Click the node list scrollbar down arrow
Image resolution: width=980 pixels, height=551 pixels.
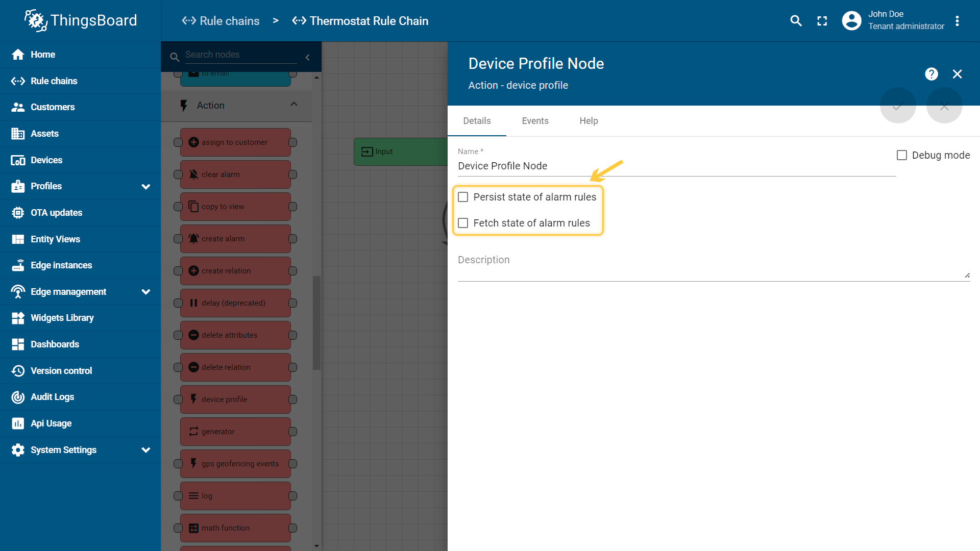316,546
